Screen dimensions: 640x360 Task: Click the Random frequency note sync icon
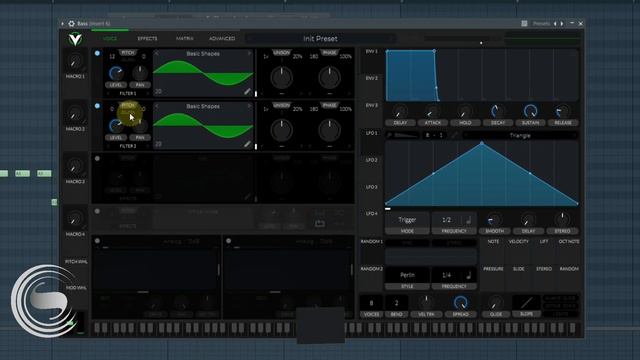469,275
